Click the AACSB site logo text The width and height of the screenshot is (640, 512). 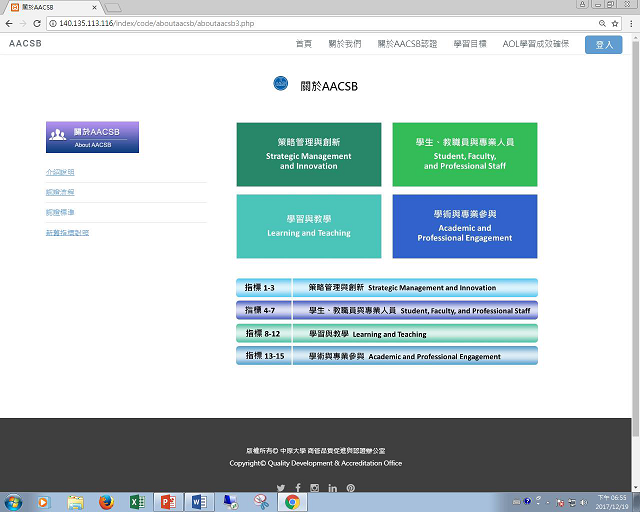click(x=25, y=43)
